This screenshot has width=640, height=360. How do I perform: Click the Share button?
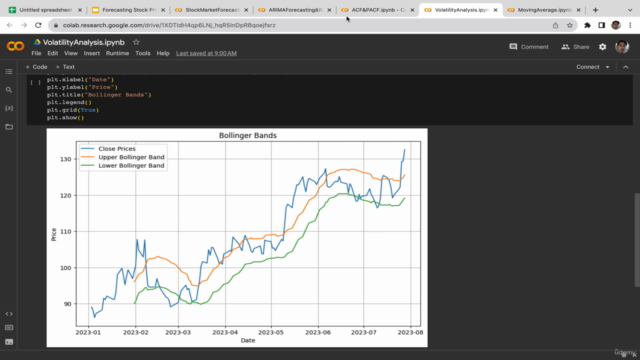click(575, 47)
